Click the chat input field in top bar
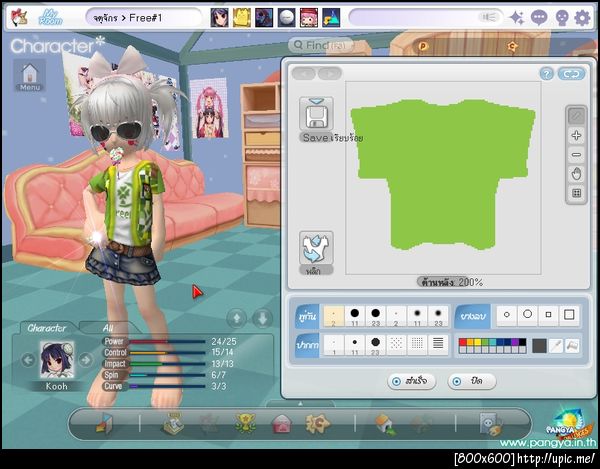The height and width of the screenshot is (469, 600). pyautogui.click(x=426, y=18)
